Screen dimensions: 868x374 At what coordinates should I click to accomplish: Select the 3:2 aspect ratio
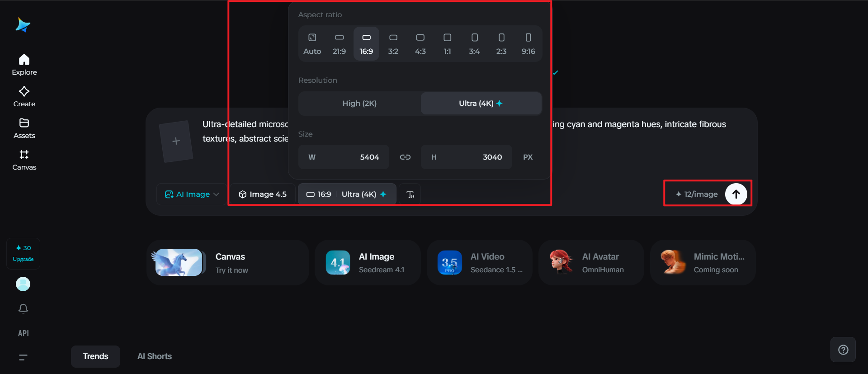393,44
